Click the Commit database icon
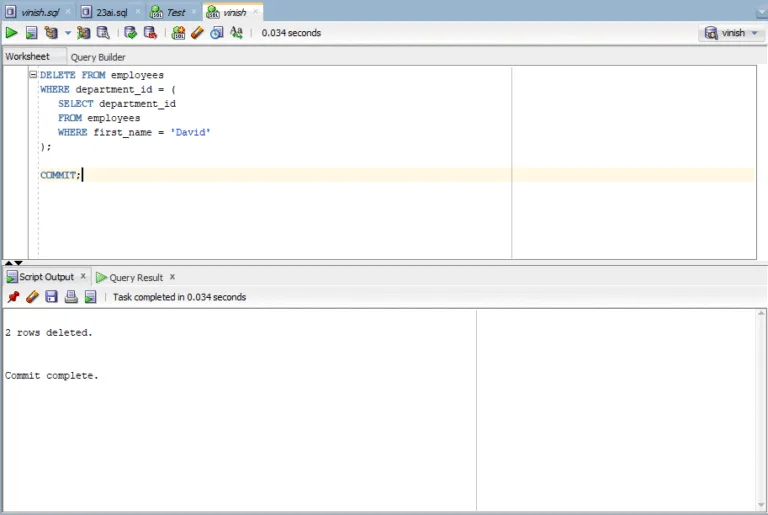Image resolution: width=768 pixels, height=515 pixels. (130, 33)
